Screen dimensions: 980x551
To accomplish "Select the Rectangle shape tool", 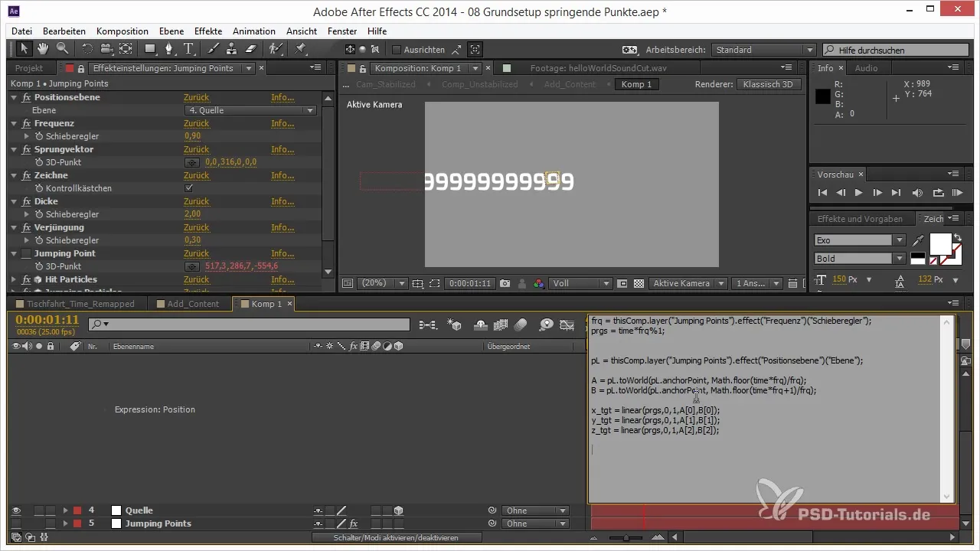I will tap(151, 49).
